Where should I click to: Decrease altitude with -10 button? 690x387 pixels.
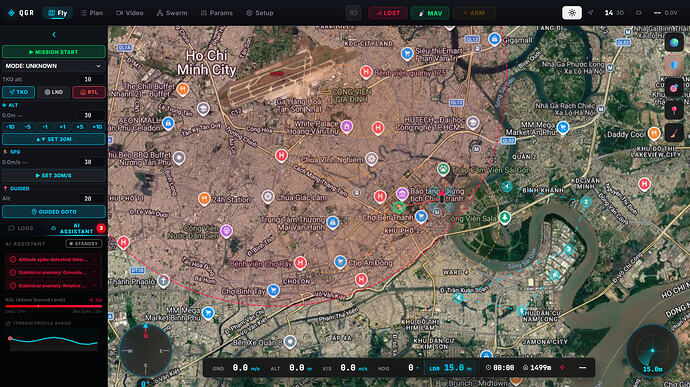(10, 127)
